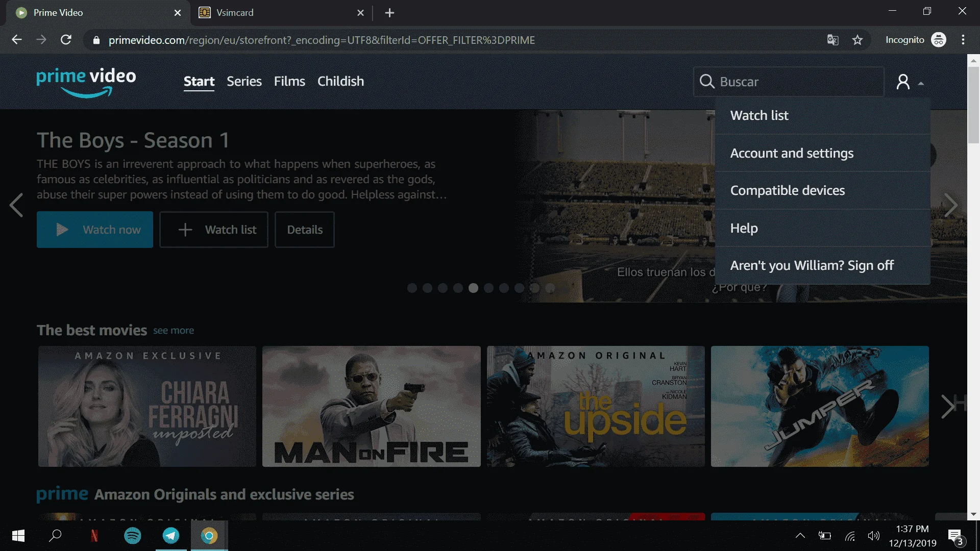Click see more beside The best movies
The width and height of the screenshot is (980, 551).
coord(174,331)
